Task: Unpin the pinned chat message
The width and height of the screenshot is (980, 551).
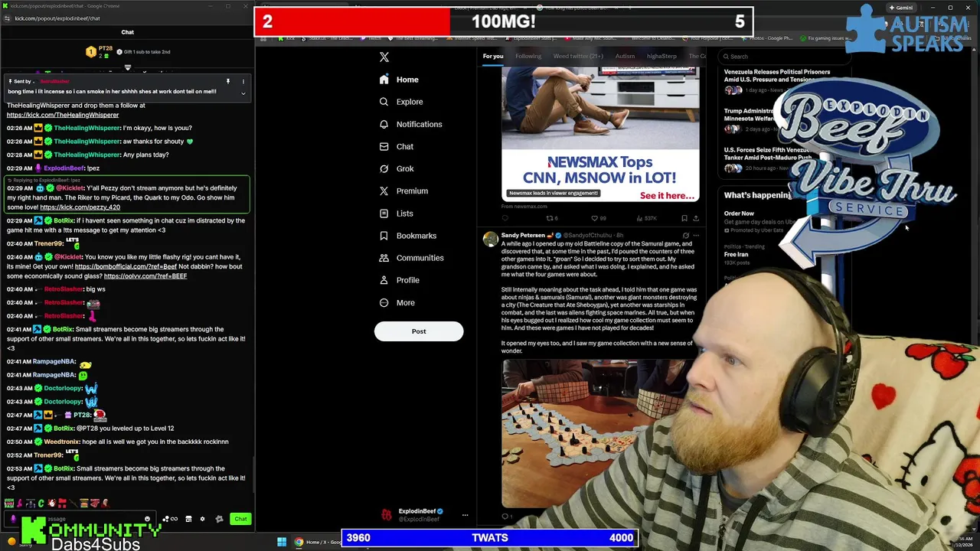Action: coord(227,81)
